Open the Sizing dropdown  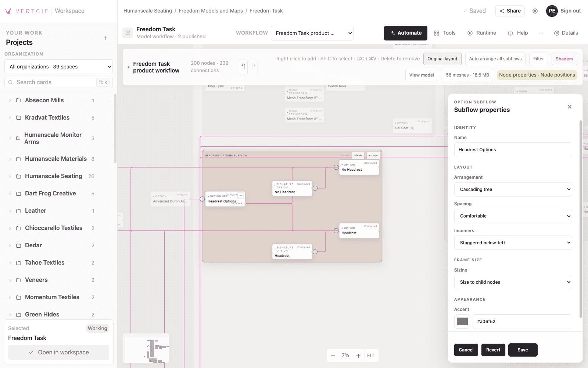click(513, 282)
